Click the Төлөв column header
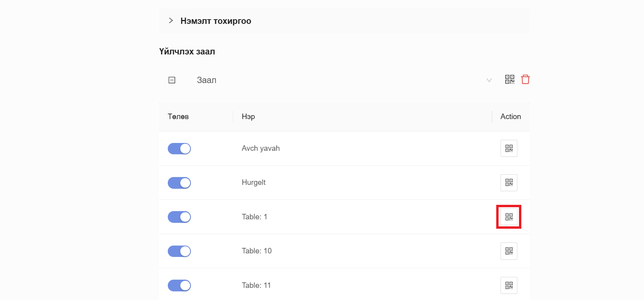The image size is (644, 300). 178,117
